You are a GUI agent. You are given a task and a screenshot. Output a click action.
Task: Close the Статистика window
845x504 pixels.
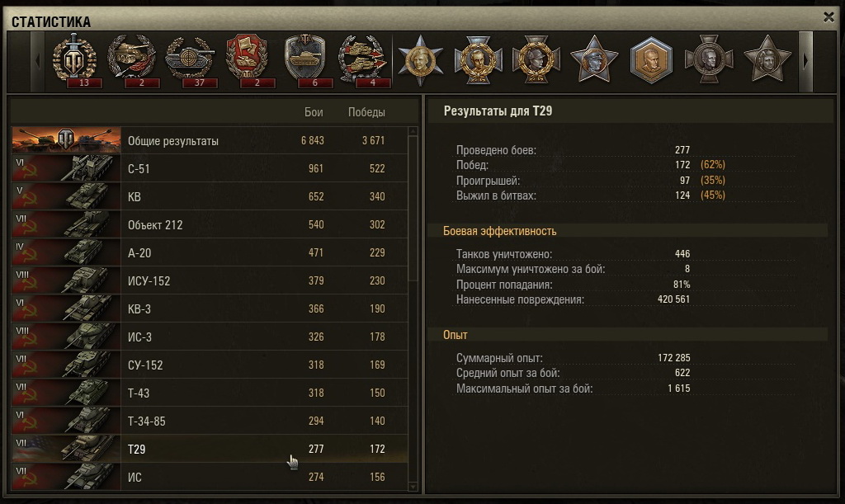tap(828, 17)
